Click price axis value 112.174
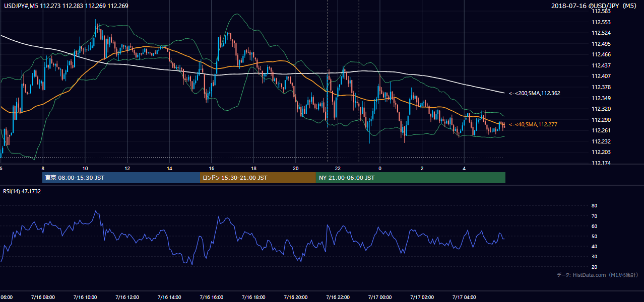 click(x=601, y=163)
